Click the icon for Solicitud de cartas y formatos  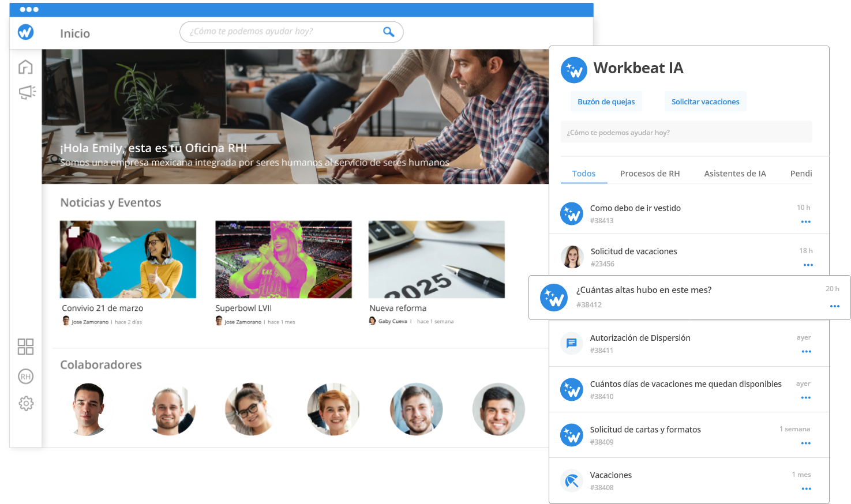572,435
